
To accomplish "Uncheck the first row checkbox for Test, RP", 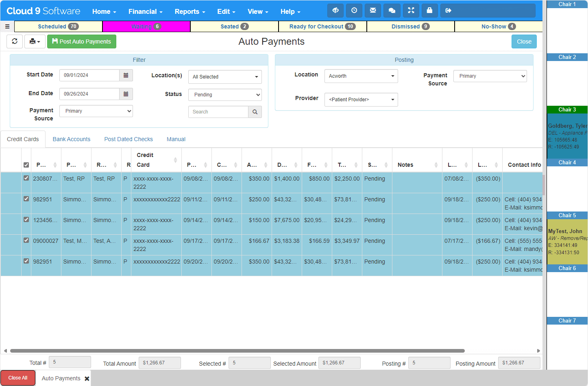I will coord(26,178).
